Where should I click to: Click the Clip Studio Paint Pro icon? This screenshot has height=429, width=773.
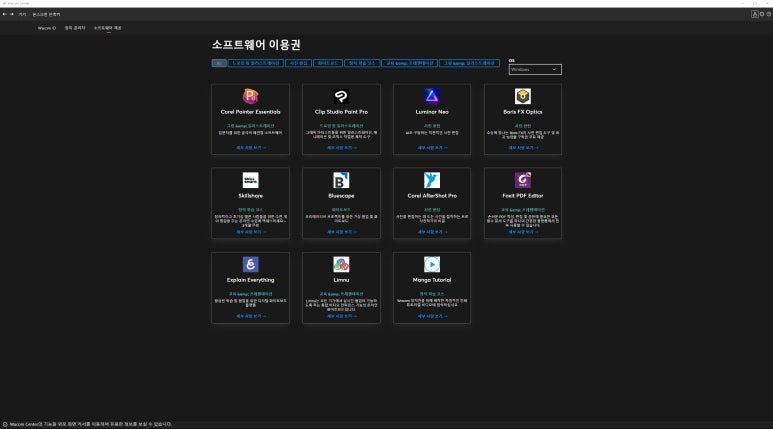[341, 96]
